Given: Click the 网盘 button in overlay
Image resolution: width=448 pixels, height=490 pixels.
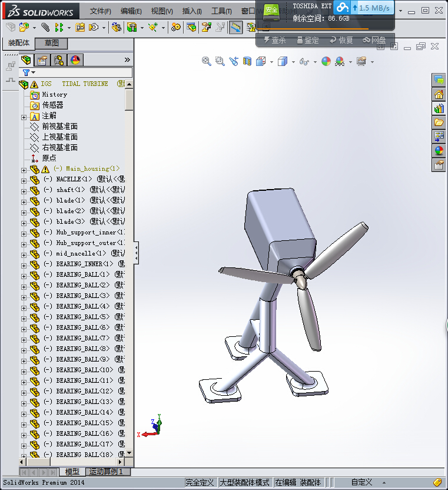Looking at the screenshot, I should 374,40.
